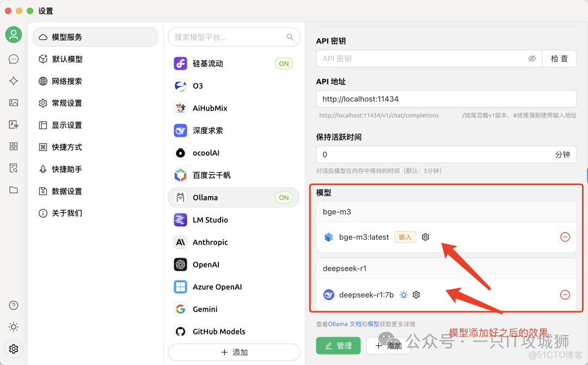This screenshot has height=365, width=588.
Task: Switch theme using the sun icon
Action: pyautogui.click(x=13, y=327)
